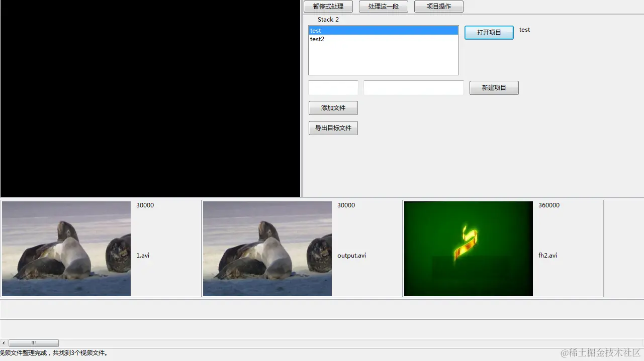Click the fh2.avi file name label
Image resolution: width=644 pixels, height=361 pixels.
(547, 256)
